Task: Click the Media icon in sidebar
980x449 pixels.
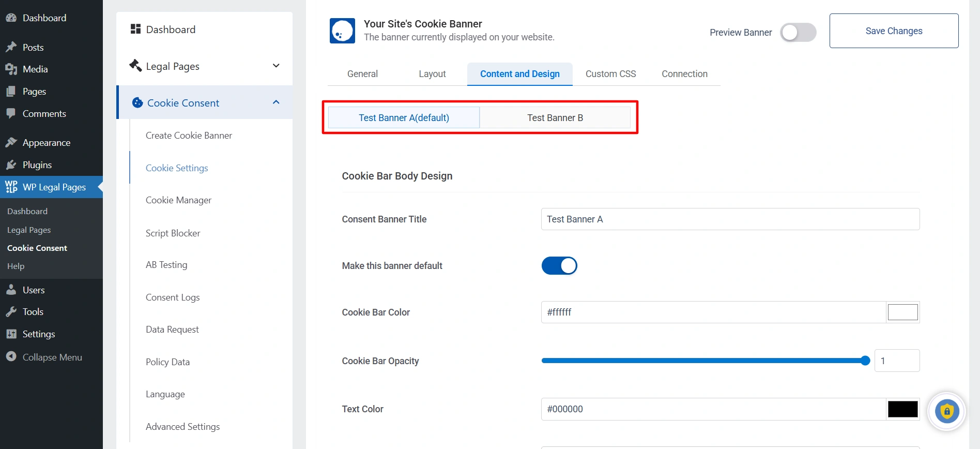Action: (11, 69)
